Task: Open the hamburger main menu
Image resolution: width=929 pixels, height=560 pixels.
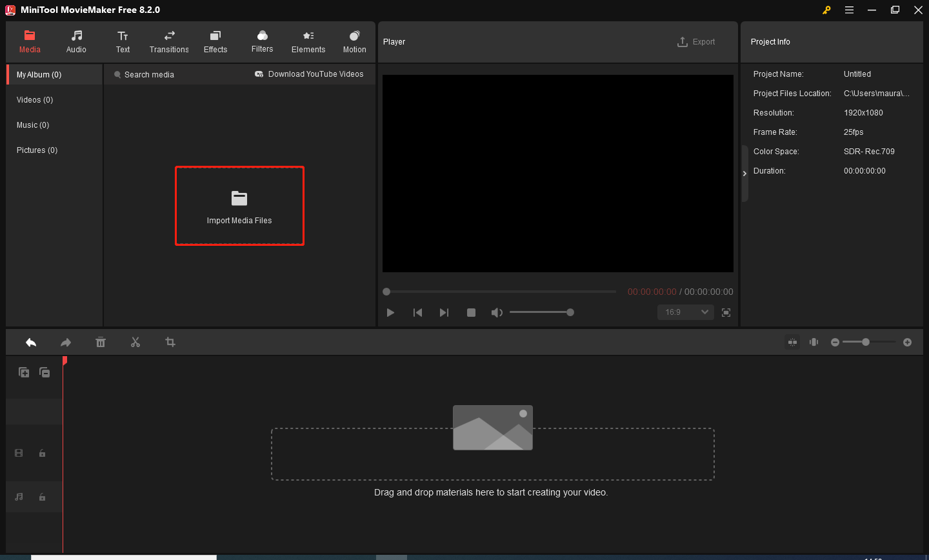Action: coord(850,10)
